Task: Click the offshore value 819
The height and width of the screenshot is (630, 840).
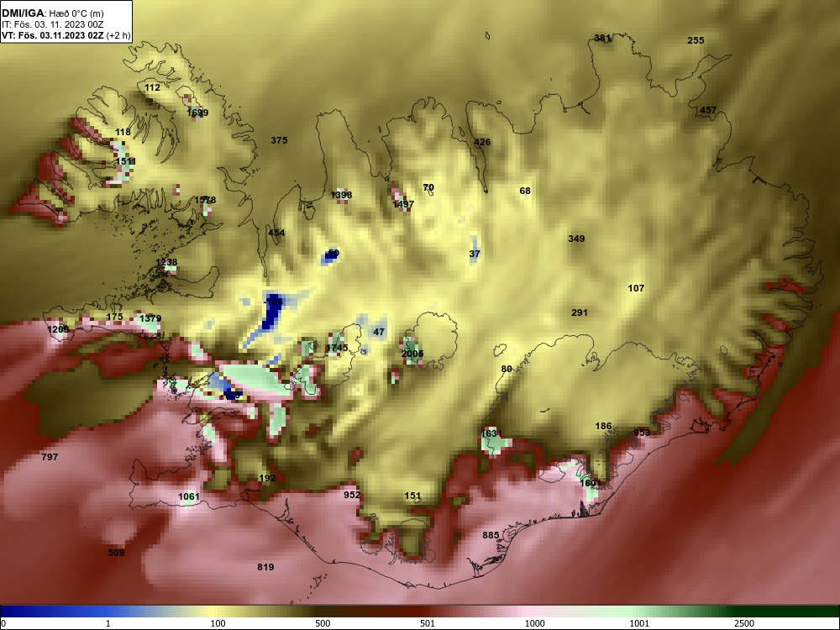Action: 265,567
